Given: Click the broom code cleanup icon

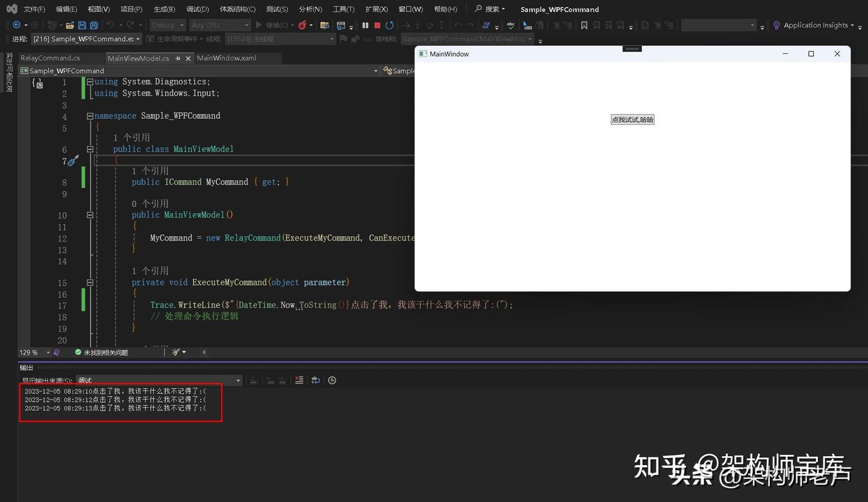Looking at the screenshot, I should (176, 352).
